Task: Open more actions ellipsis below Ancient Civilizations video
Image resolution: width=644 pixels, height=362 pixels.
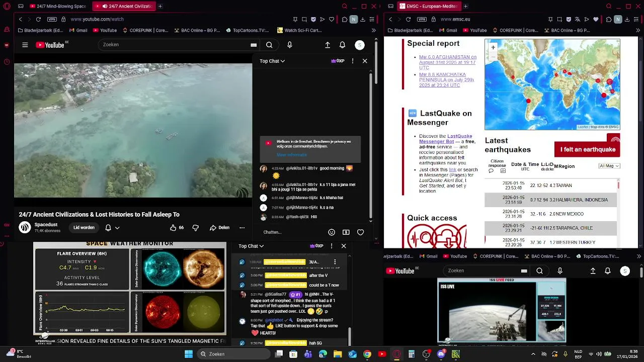Action: tap(242, 228)
